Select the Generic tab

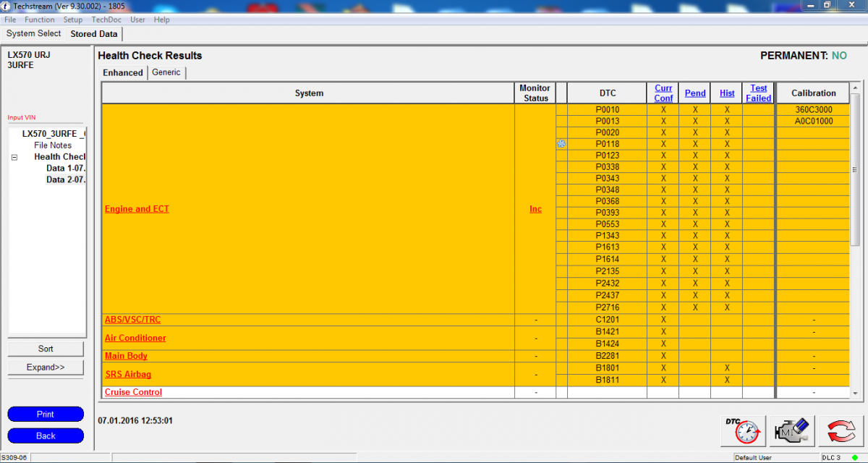click(x=166, y=72)
